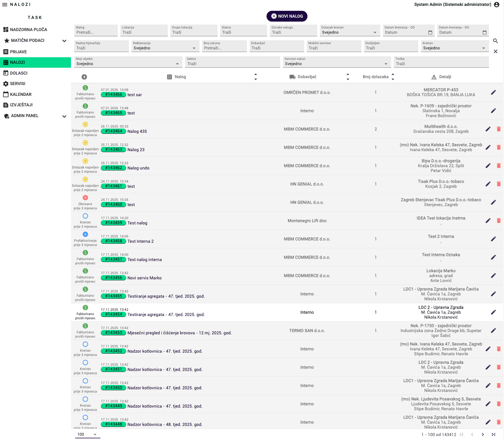Navigate to Kalendar in sidebar
This screenshot has width=504, height=440.
(x=21, y=94)
